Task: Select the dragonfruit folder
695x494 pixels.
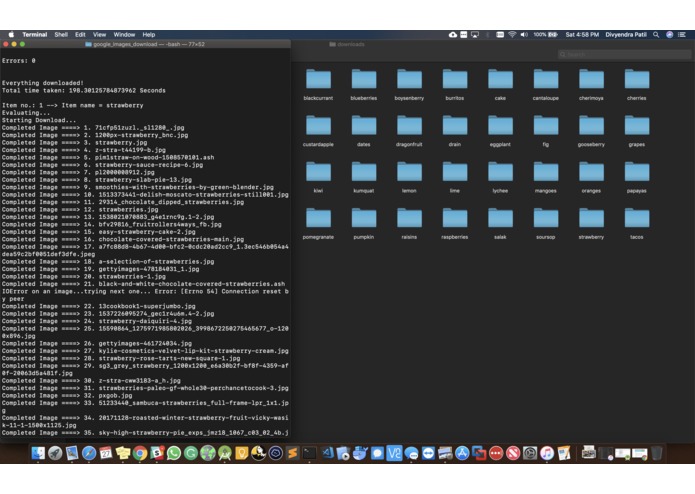Action: coord(409,126)
